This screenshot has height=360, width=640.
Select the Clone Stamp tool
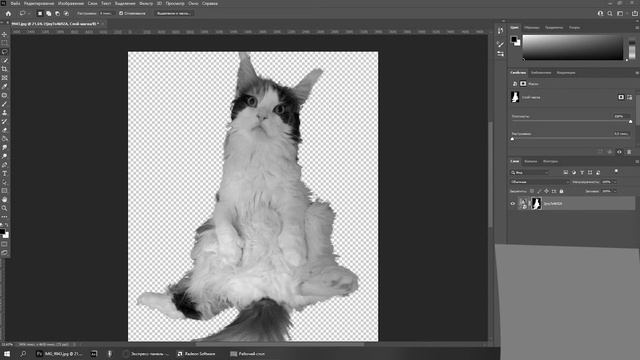pos(4,113)
